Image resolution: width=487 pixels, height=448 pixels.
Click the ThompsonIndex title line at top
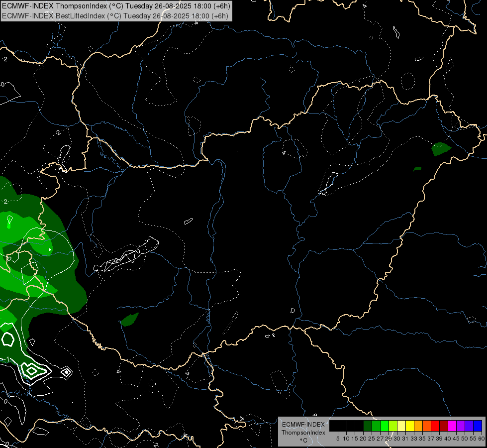pos(116,5)
